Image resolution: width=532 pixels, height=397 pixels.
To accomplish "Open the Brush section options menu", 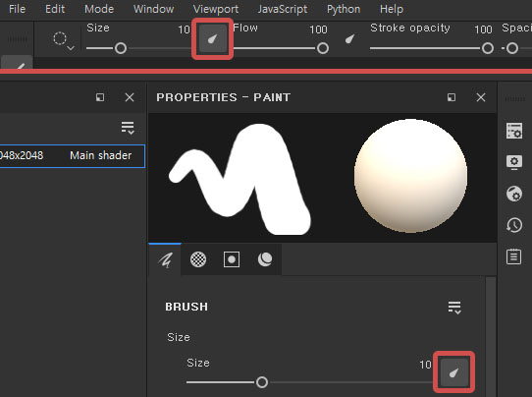I will click(454, 308).
